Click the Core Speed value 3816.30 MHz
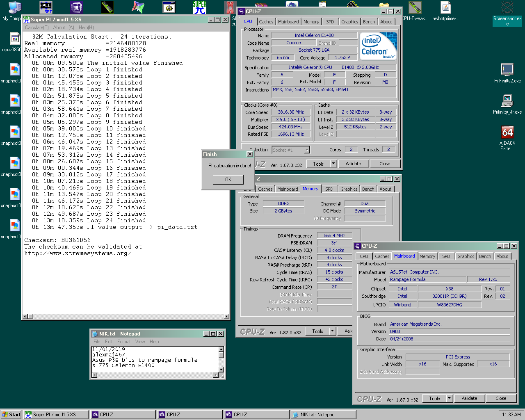Image resolution: width=525 pixels, height=420 pixels. pos(291,112)
